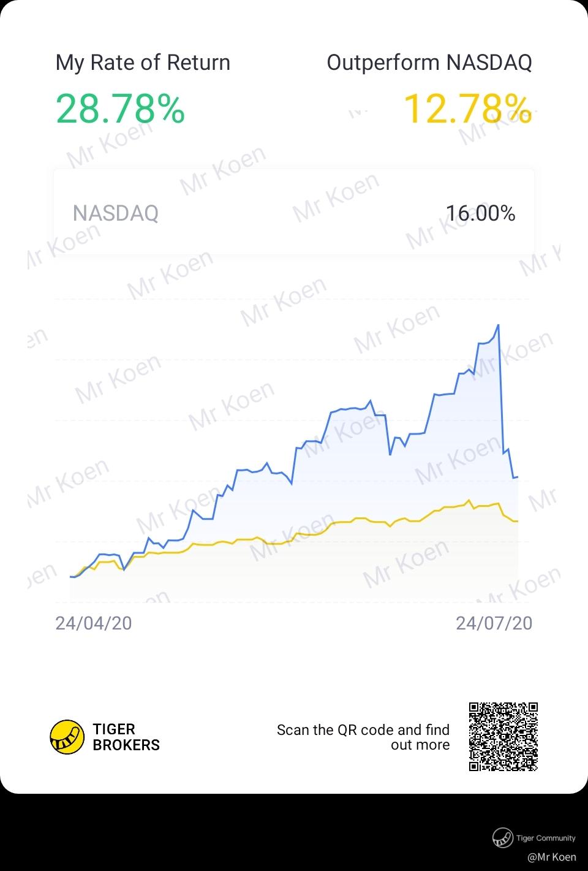The height and width of the screenshot is (871, 588).
Task: Tap the @Mr Koen username
Action: [x=552, y=856]
